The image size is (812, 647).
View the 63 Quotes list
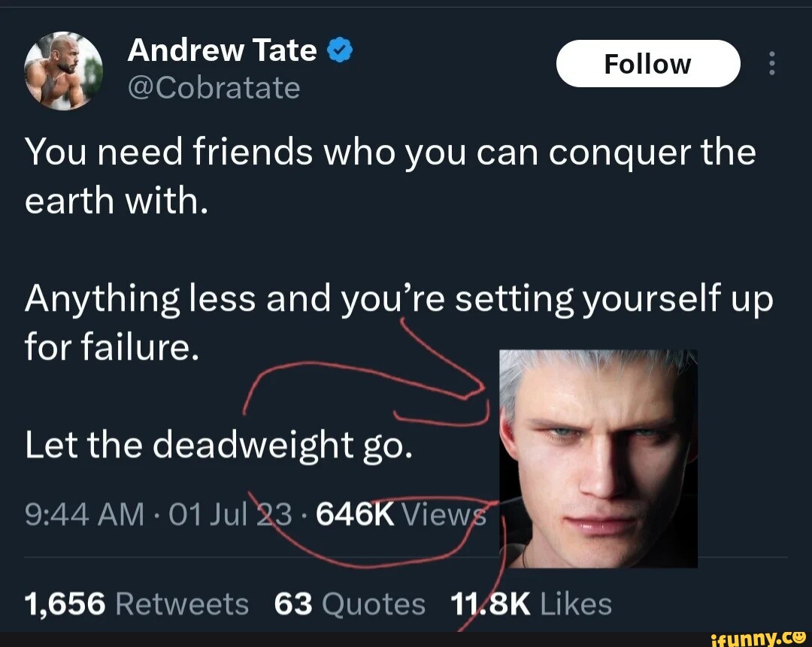point(350,603)
